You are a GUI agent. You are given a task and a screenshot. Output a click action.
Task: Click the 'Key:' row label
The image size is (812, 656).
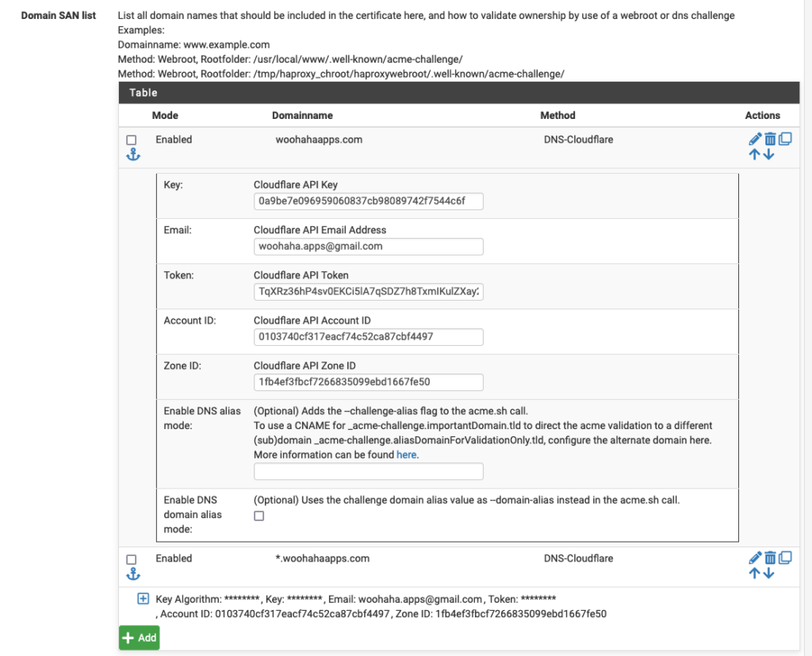(173, 185)
